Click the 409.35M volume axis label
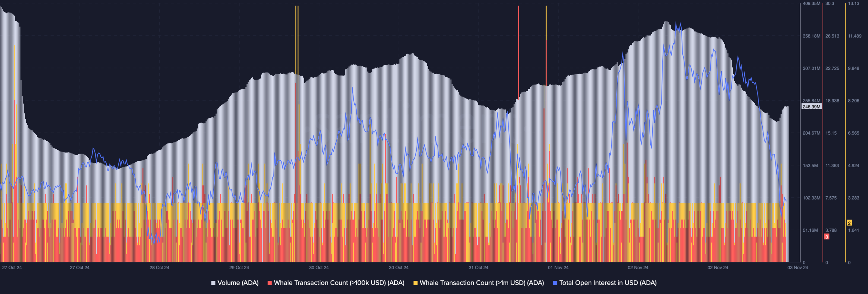Image resolution: width=868 pixels, height=294 pixels. coord(811,3)
